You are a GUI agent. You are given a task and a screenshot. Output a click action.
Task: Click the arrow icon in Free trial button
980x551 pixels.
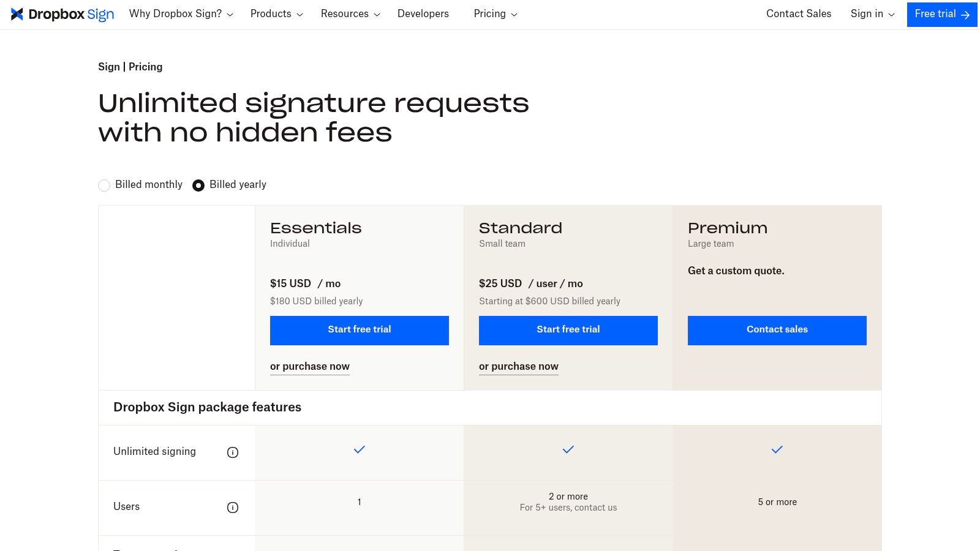(965, 14)
